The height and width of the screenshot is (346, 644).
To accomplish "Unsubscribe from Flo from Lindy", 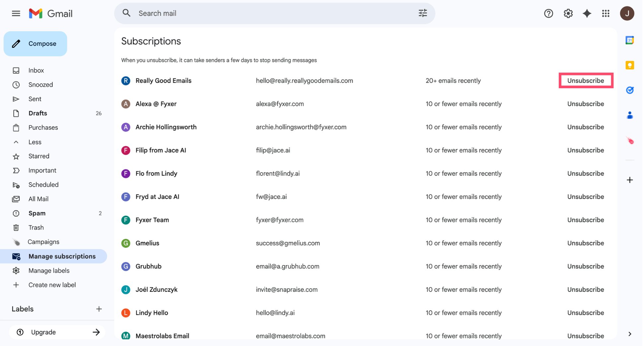I will click(586, 173).
